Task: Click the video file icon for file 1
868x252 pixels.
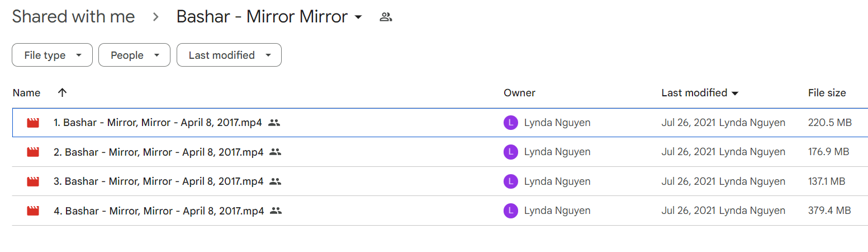Action: coord(33,123)
